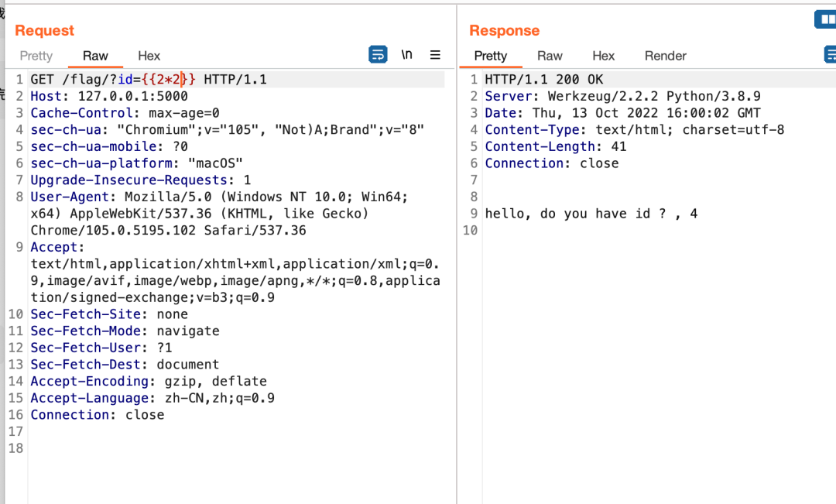This screenshot has width=836, height=504.
Task: Click the Host: 127.0.0.1:5000 header line
Action: pyautogui.click(x=109, y=96)
